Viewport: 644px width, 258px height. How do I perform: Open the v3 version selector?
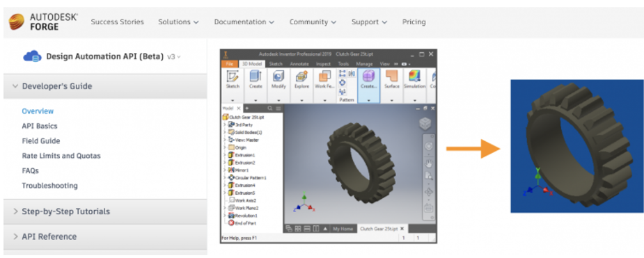click(174, 56)
